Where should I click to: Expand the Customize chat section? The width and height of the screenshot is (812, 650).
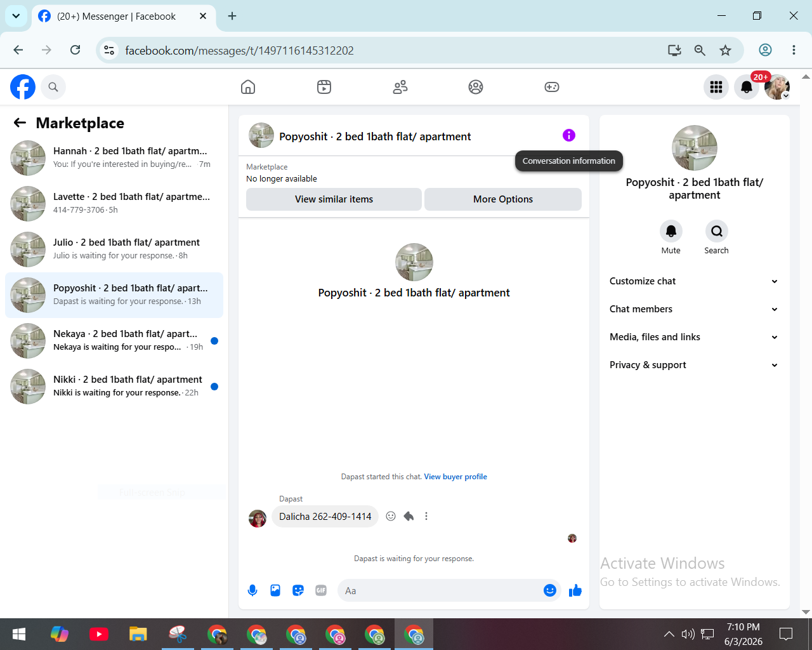tap(694, 281)
